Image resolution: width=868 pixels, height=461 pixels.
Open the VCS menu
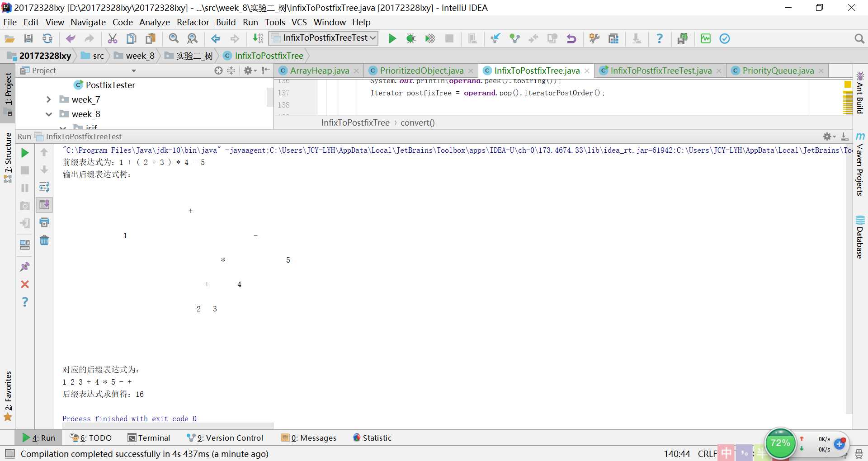pos(299,22)
